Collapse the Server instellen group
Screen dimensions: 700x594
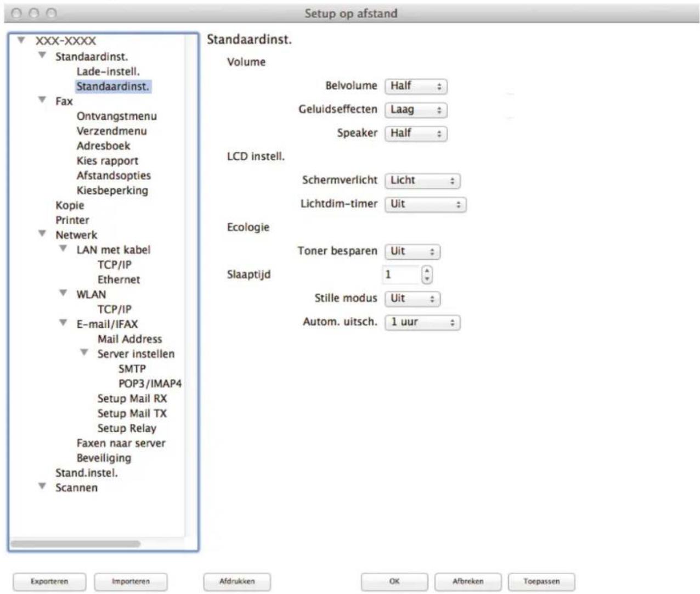pos(84,352)
